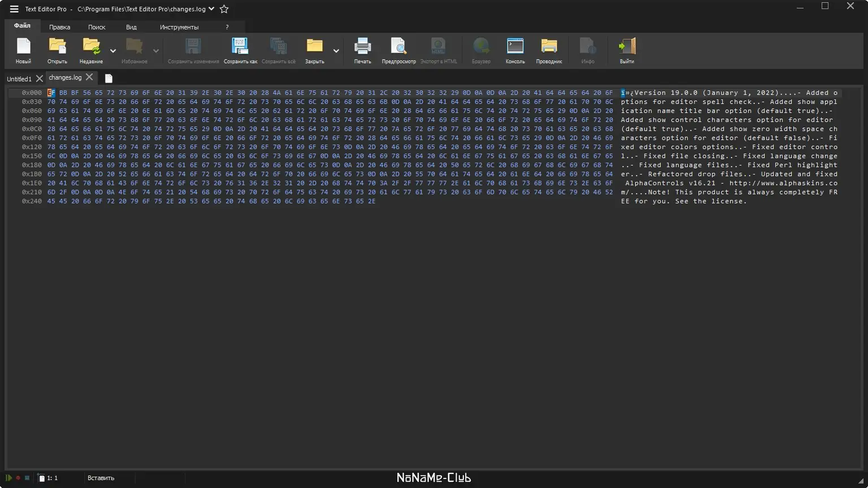Click the highlighted EF byte at 0x000
The image size is (868, 488).
click(51, 93)
